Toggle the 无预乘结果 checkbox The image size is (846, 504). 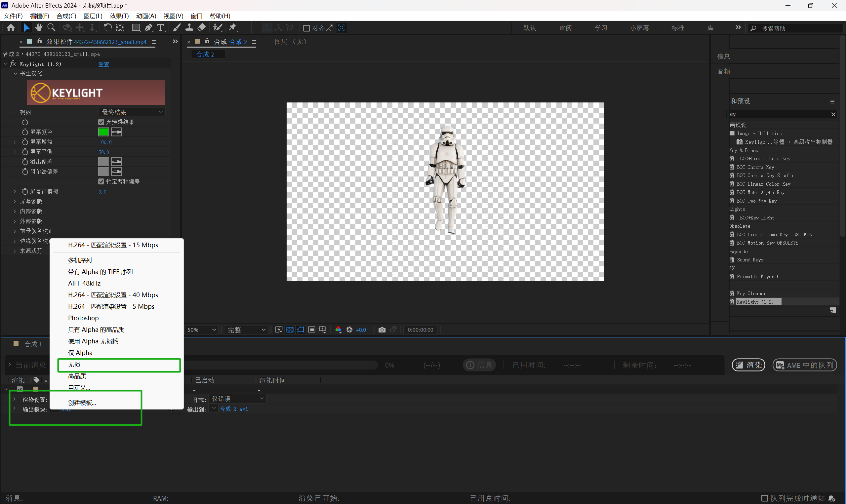101,122
